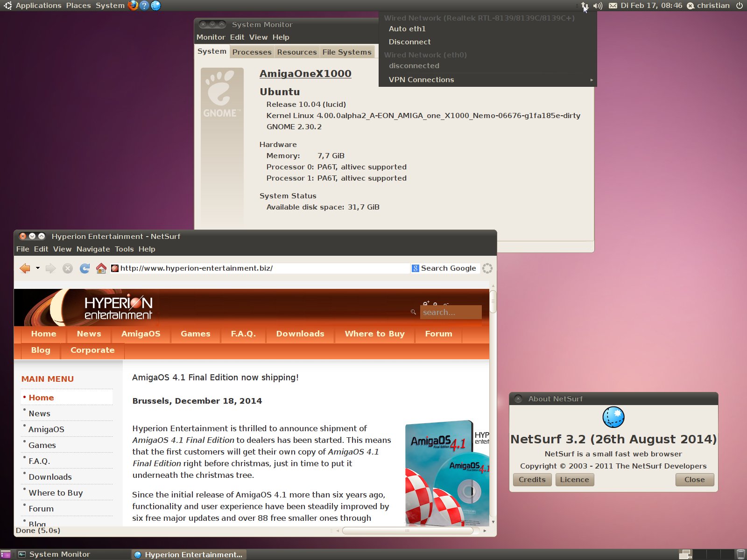
Task: Switch to the Processes tab
Action: (x=252, y=52)
